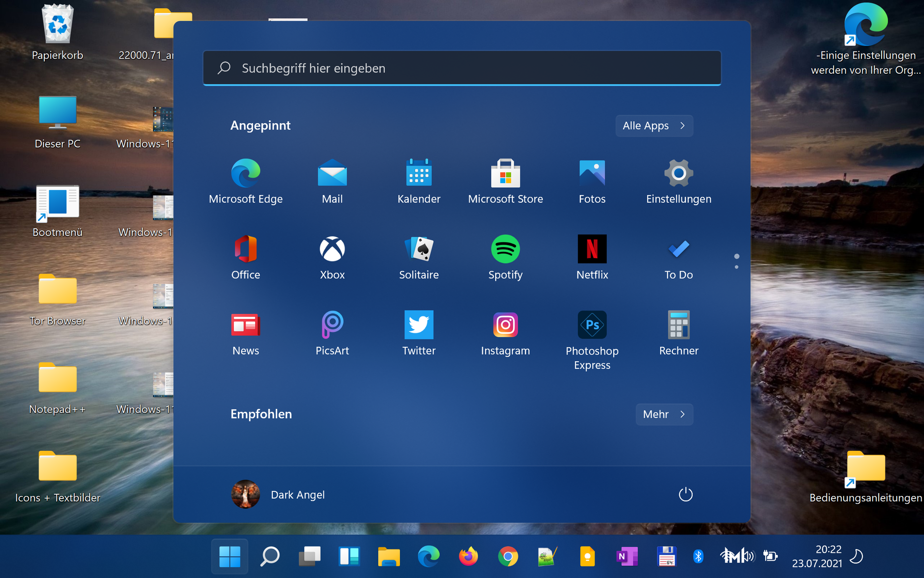Select the Notepad++ desktop folder
This screenshot has width=924, height=578.
[x=57, y=388]
